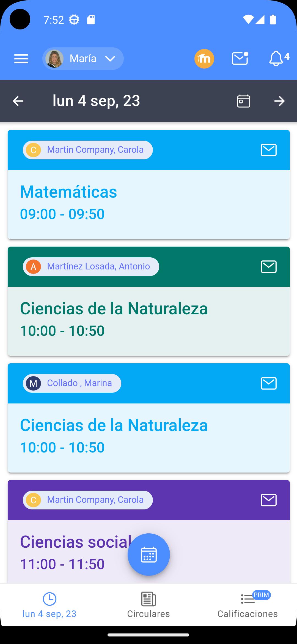Viewport: 297px width, 644px height.
Task: Message Collado, Marina via envelope icon
Action: [x=269, y=383]
